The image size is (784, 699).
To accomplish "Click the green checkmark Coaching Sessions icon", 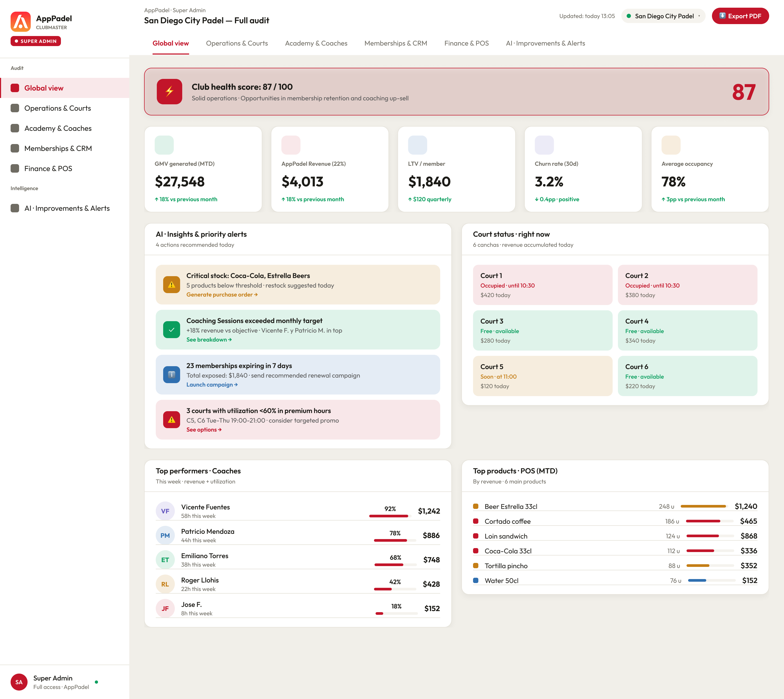I will (x=172, y=330).
